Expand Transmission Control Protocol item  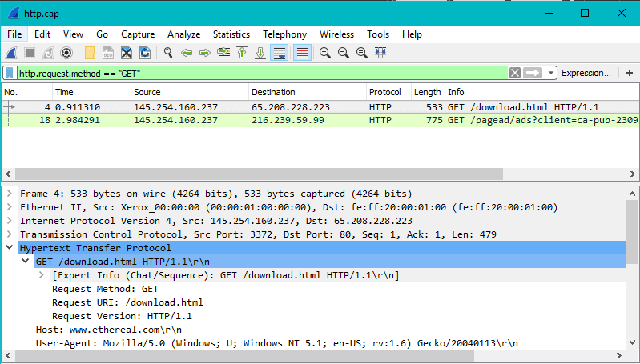tap(10, 234)
